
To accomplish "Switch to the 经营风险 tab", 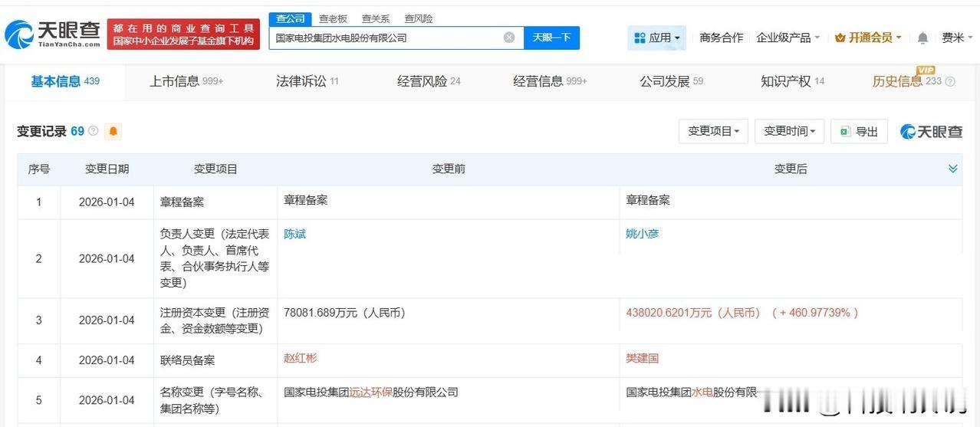I will coord(429,81).
